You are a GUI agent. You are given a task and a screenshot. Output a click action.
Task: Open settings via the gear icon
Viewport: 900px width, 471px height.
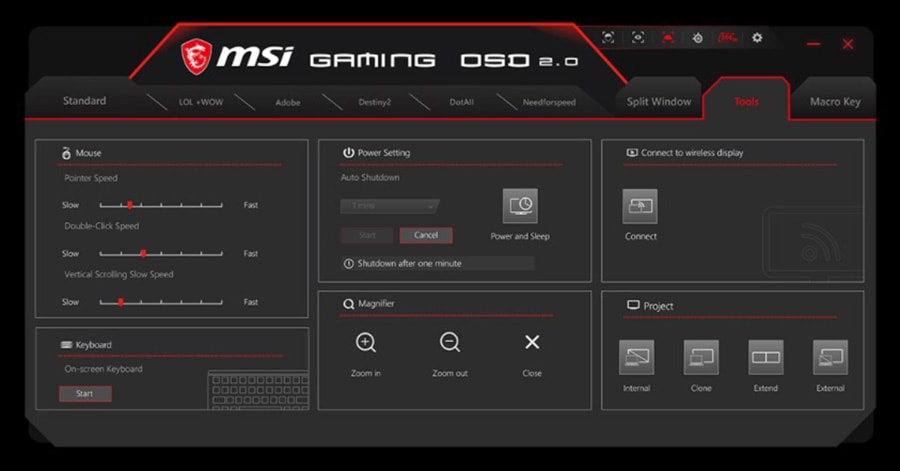[757, 38]
